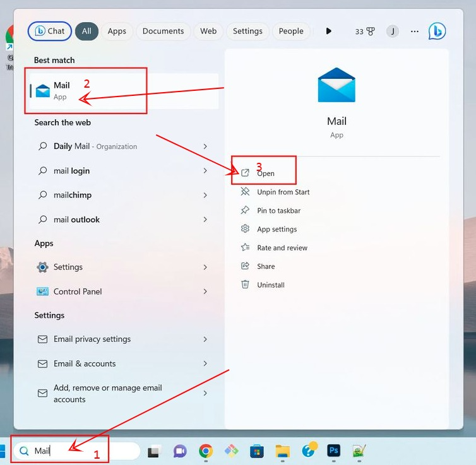This screenshot has width=476, height=465.
Task: Open the three-dot options menu
Action: coord(414,31)
